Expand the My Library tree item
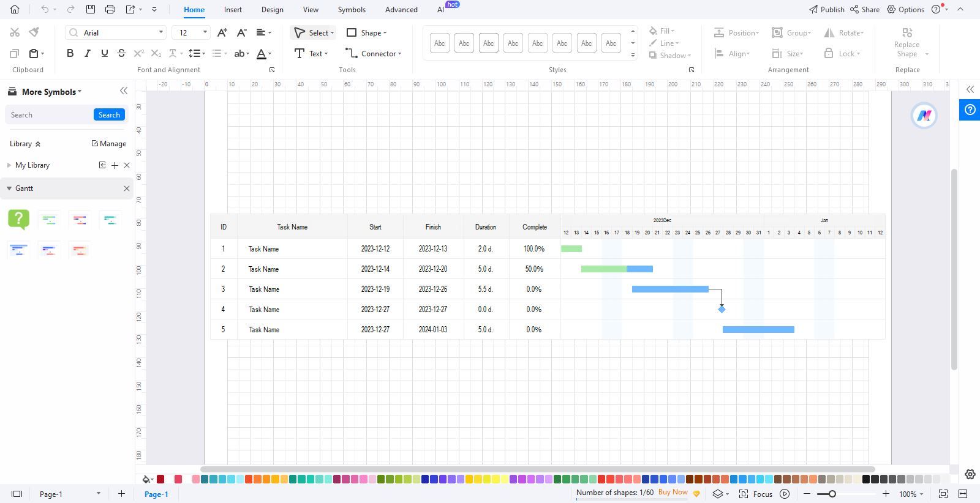The width and height of the screenshot is (980, 503). (x=9, y=165)
